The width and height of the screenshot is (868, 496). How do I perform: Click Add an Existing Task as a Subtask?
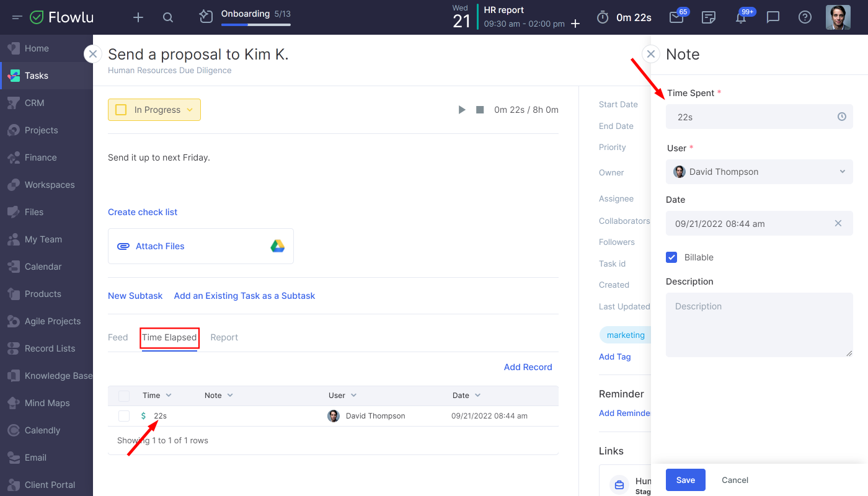[244, 296]
